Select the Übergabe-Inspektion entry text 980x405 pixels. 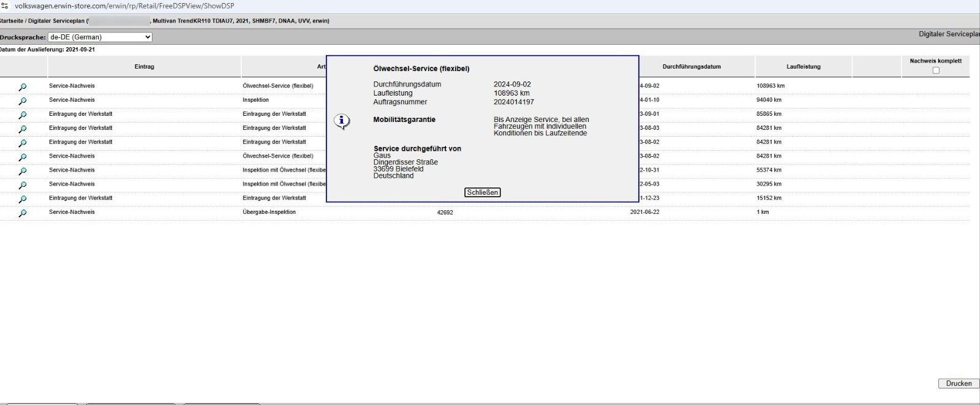click(x=269, y=212)
